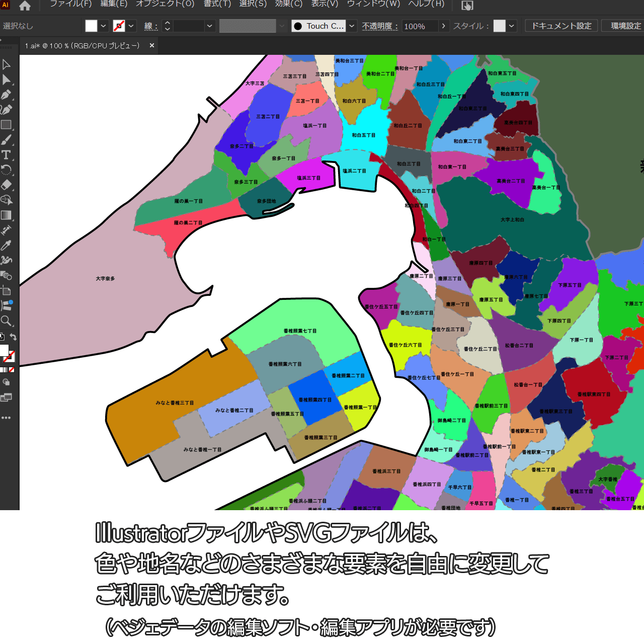Click the Home icon in top bar
Image resolution: width=644 pixels, height=644 pixels.
(x=25, y=6)
